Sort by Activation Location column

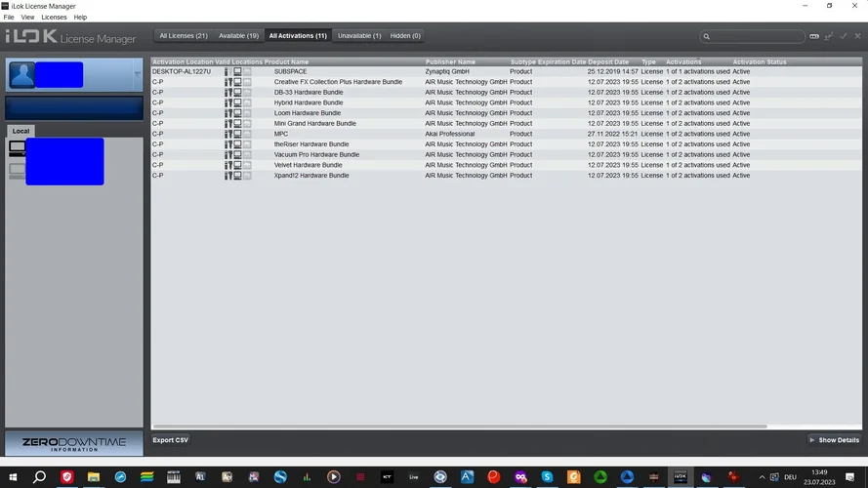click(x=183, y=61)
